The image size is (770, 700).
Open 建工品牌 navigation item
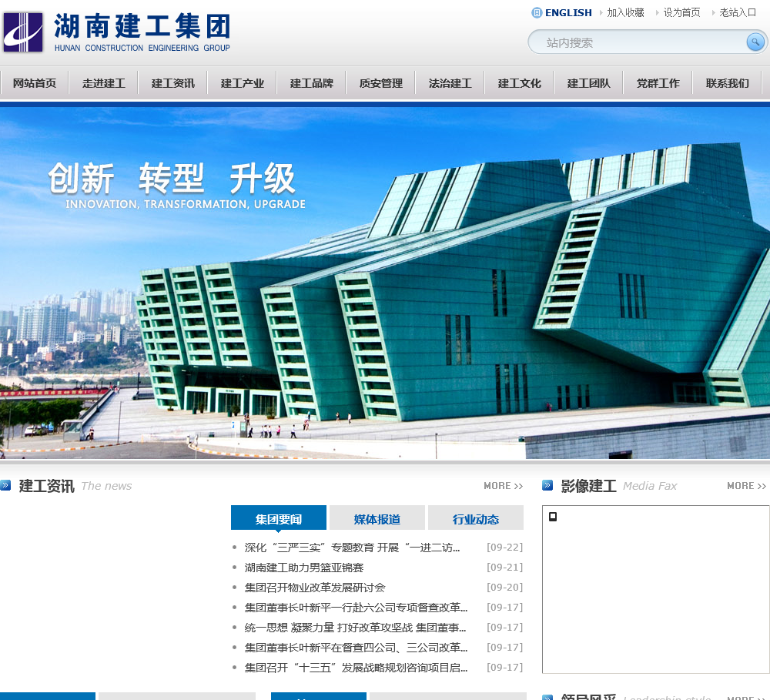(x=311, y=83)
